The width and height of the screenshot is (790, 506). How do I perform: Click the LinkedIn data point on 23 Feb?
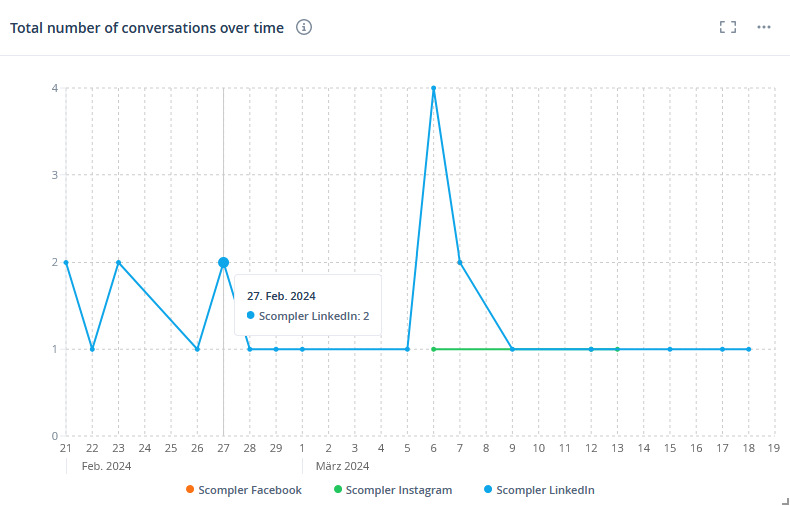point(118,262)
